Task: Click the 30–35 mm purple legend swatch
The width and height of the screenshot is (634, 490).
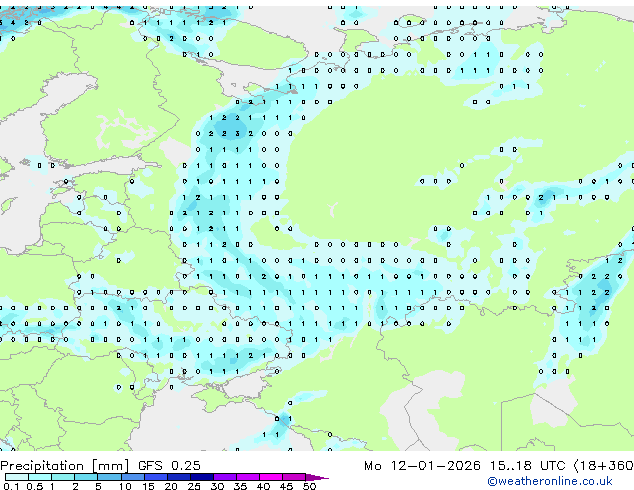Action: click(225, 477)
